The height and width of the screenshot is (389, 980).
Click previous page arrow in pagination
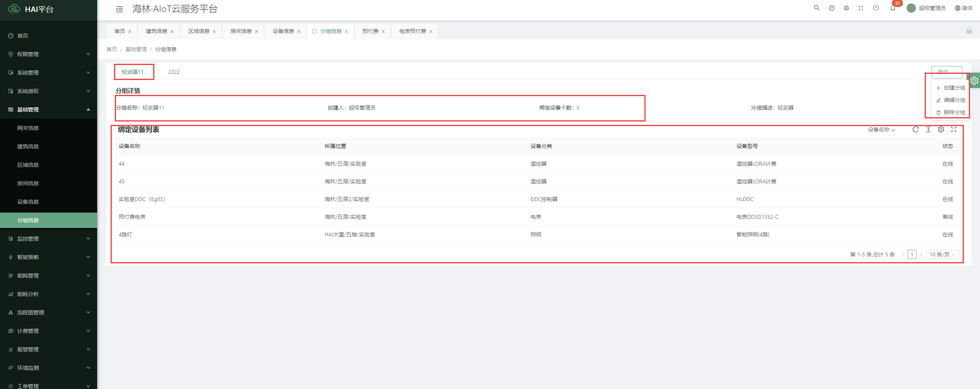(x=903, y=254)
